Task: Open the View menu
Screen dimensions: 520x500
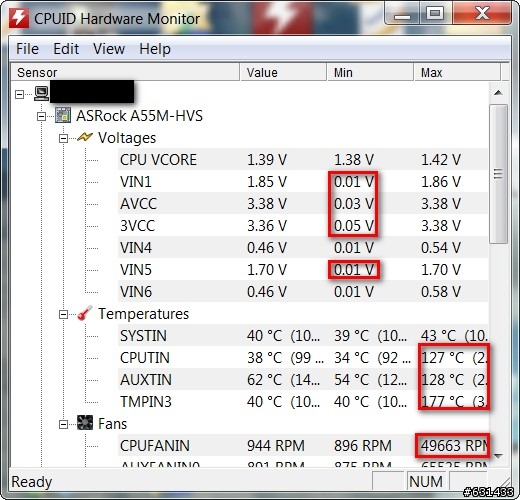Action: [x=109, y=49]
